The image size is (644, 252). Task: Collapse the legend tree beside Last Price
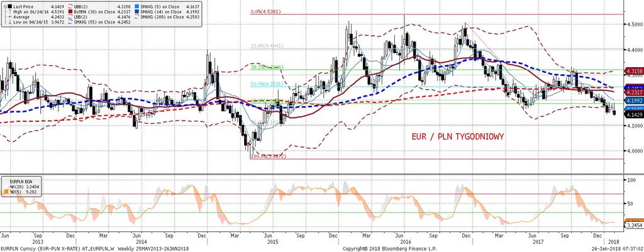tap(5, 6)
